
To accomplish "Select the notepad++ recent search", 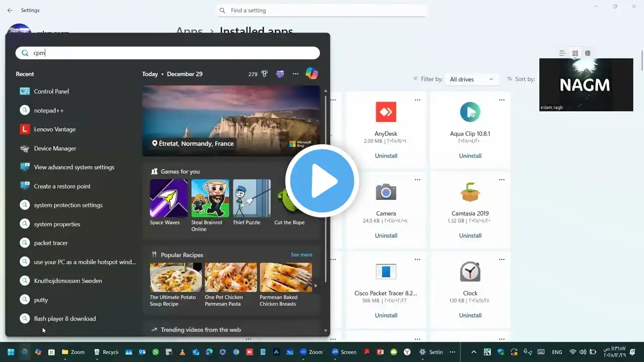I will [49, 111].
